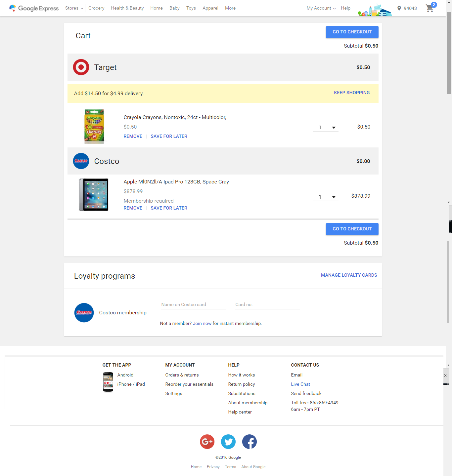Viewport: 452px width, 476px height.
Task: Save the iPad Pro for later
Action: tap(169, 208)
